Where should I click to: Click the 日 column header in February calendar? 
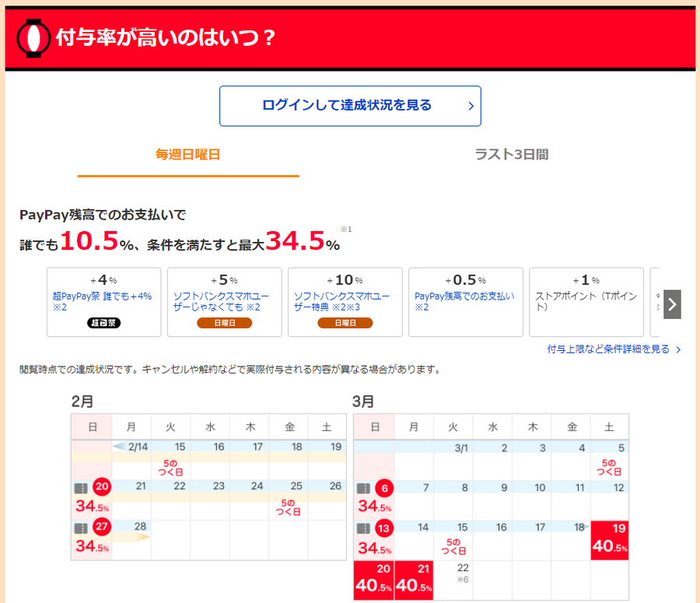pyautogui.click(x=92, y=427)
